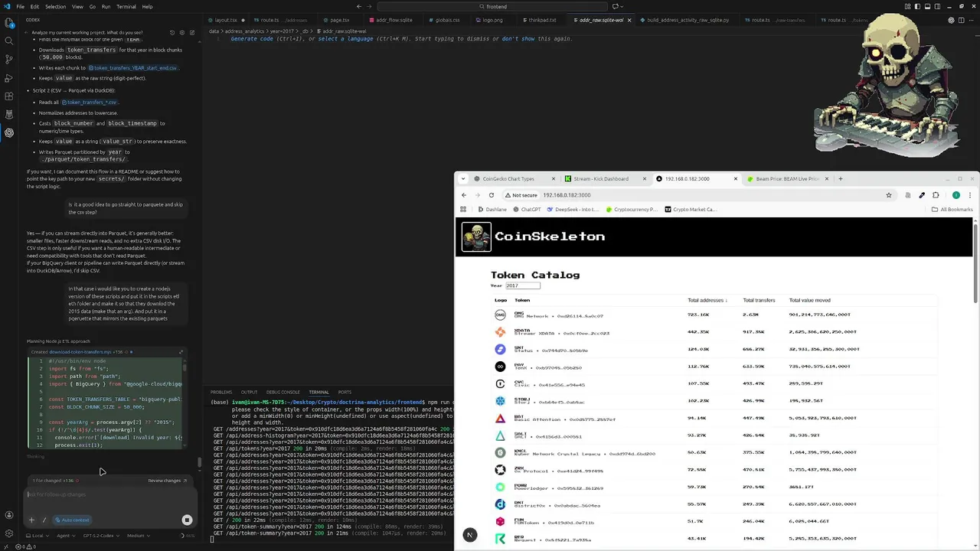Image resolution: width=980 pixels, height=551 pixels.
Task: Toggle Auto context in Codex input
Action: click(x=73, y=520)
